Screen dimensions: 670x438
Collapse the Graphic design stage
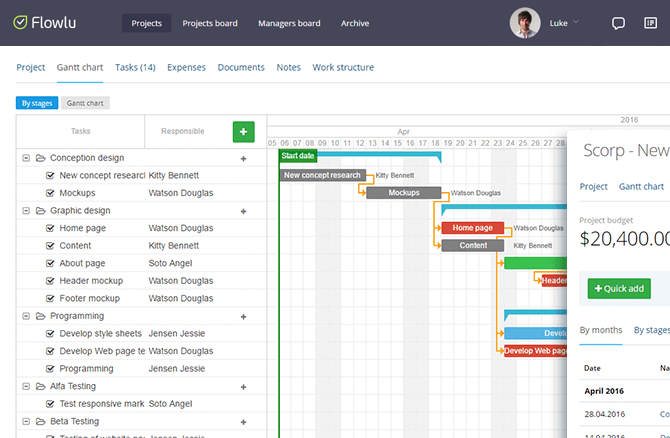[26, 211]
